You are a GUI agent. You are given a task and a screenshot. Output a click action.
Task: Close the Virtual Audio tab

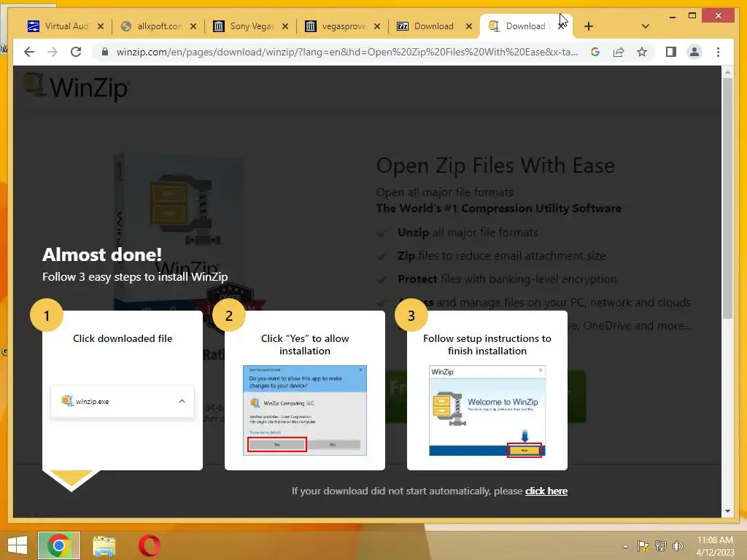click(x=101, y=26)
